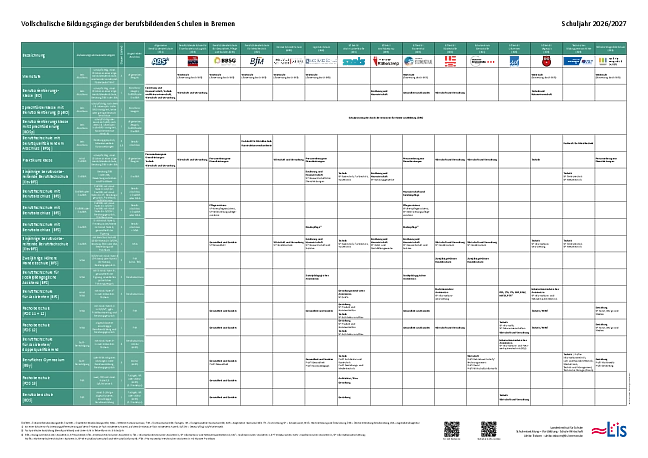
Task: Click the BfM school logo
Action: click(x=257, y=61)
